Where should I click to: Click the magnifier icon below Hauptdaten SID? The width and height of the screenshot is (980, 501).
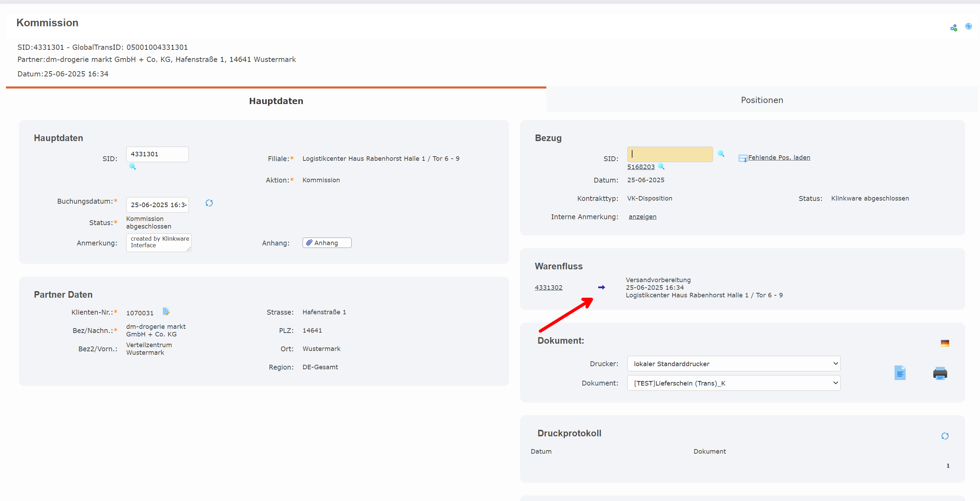pos(132,166)
